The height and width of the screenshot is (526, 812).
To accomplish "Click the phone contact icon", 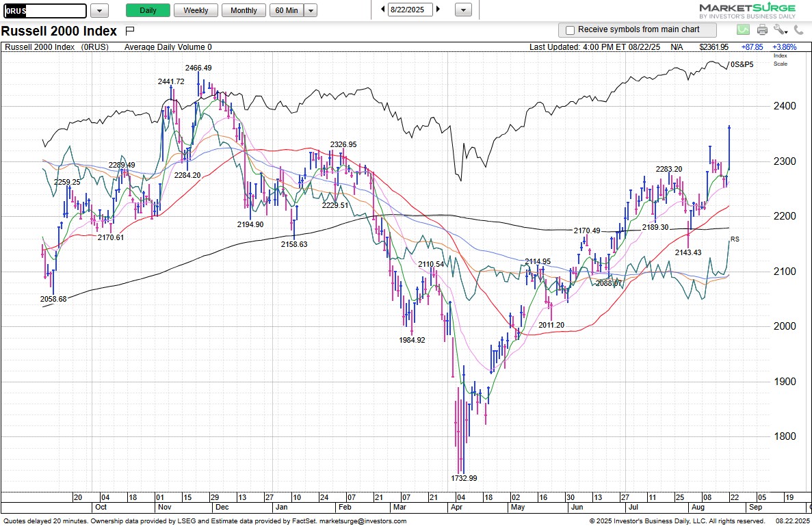I will 799,30.
